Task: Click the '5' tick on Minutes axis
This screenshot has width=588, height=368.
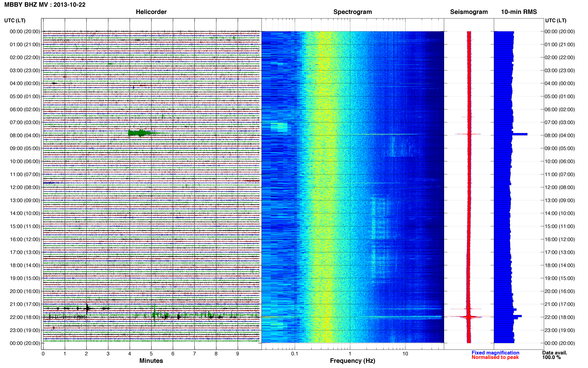Action: (151, 354)
